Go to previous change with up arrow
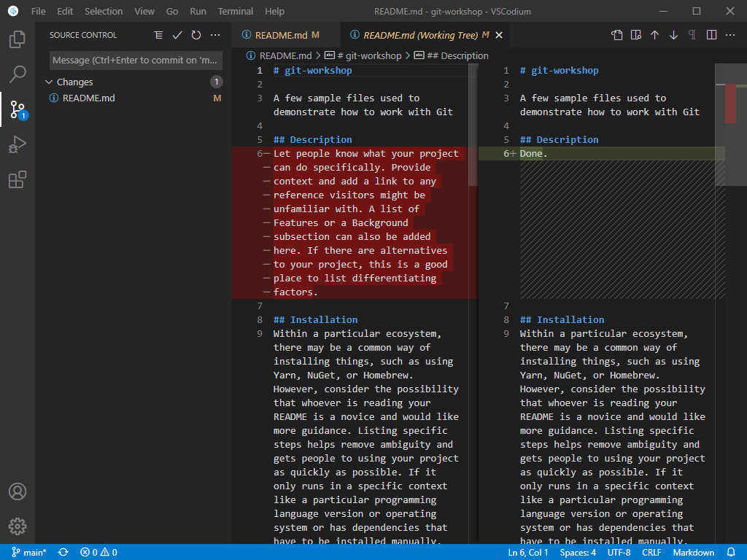Screen dimensions: 747x560 click(654, 35)
